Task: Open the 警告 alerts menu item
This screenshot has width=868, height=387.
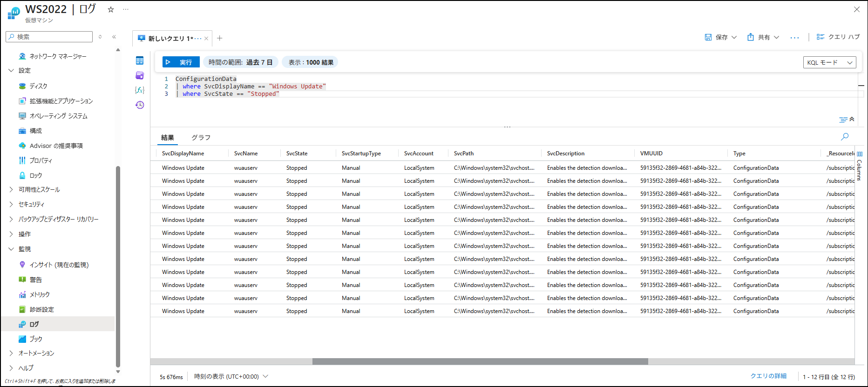Action: pos(35,280)
